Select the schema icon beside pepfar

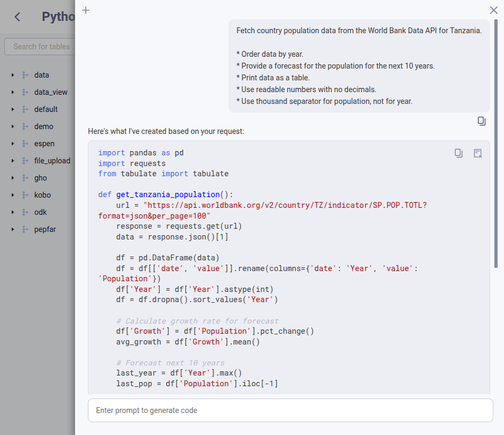[x=25, y=229]
